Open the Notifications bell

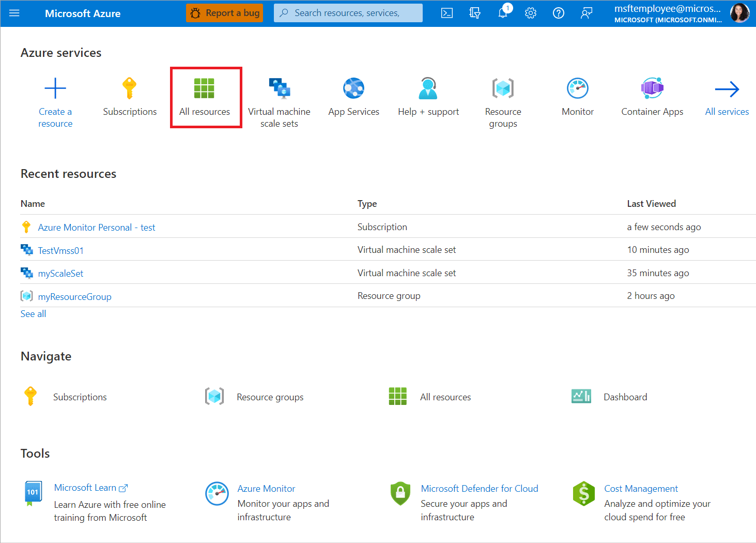point(503,13)
